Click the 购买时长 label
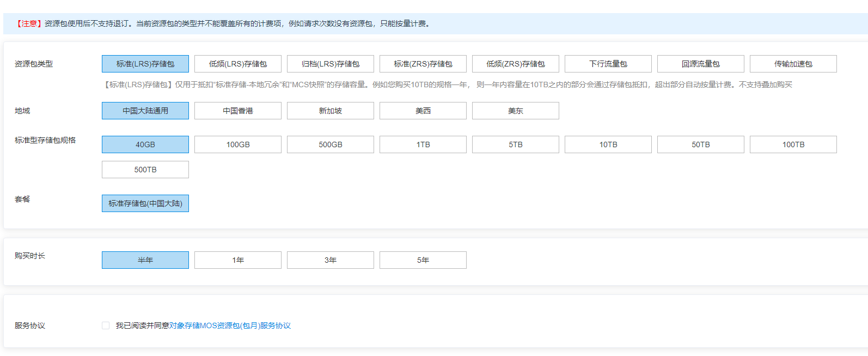868x356 pixels. 30,256
